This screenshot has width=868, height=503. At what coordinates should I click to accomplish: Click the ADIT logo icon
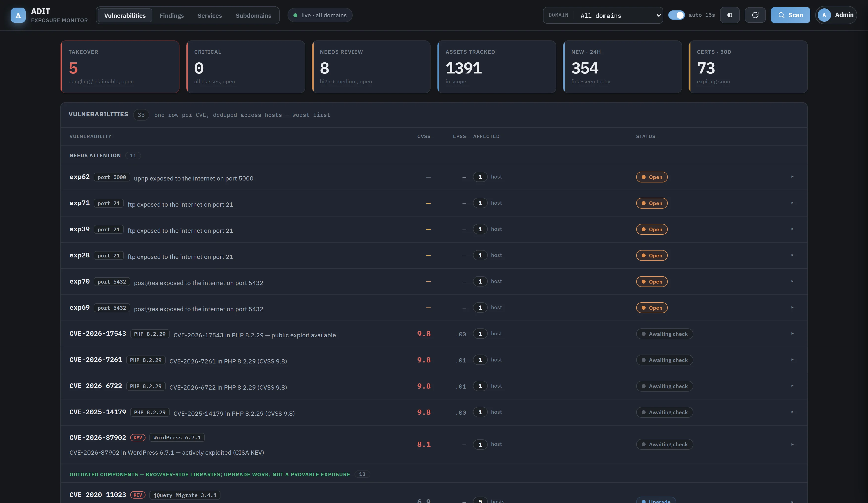coord(18,15)
